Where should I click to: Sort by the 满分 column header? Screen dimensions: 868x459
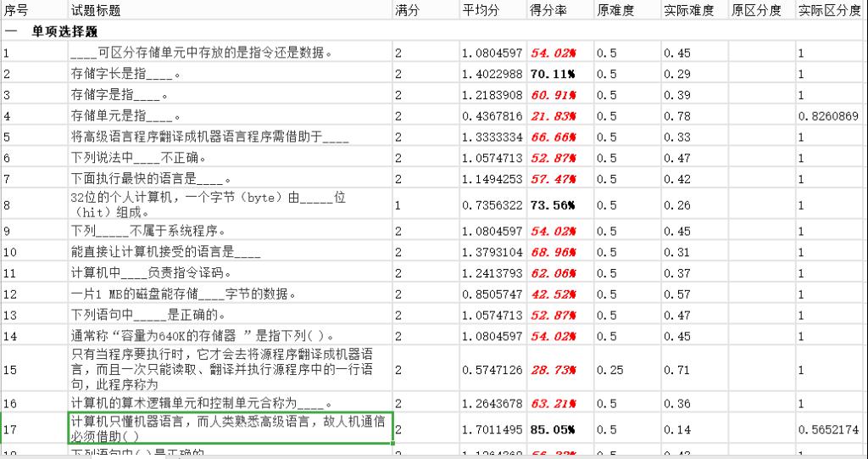coord(407,10)
